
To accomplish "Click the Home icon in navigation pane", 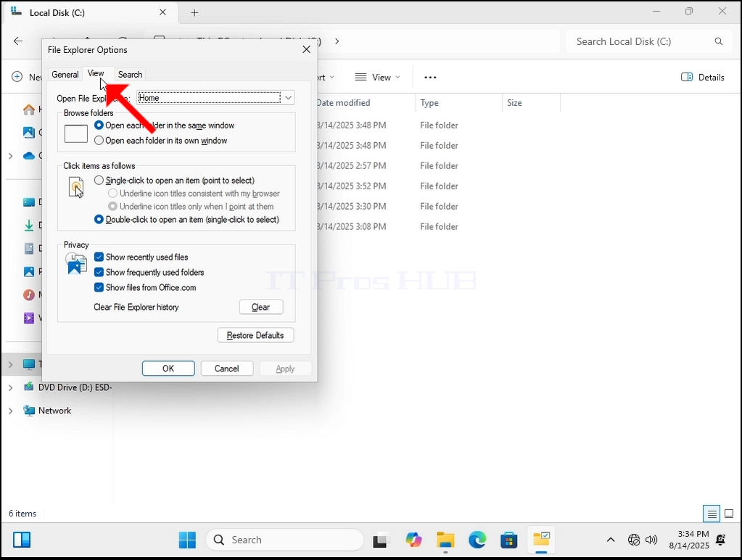I will [29, 110].
